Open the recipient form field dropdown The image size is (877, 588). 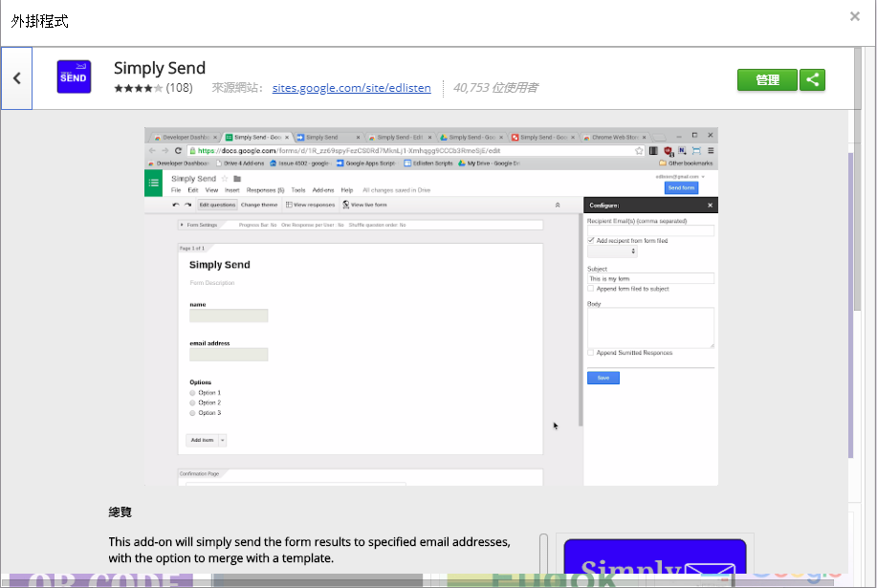pos(612,251)
